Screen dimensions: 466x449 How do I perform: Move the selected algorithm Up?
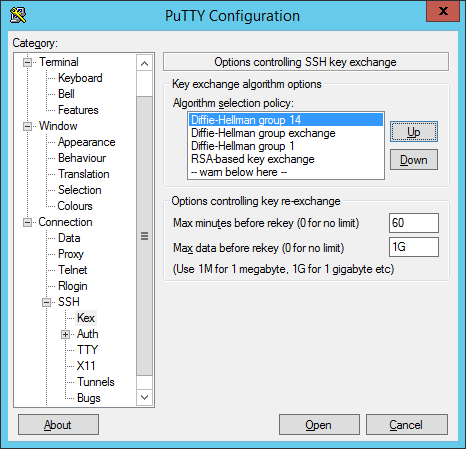(414, 132)
